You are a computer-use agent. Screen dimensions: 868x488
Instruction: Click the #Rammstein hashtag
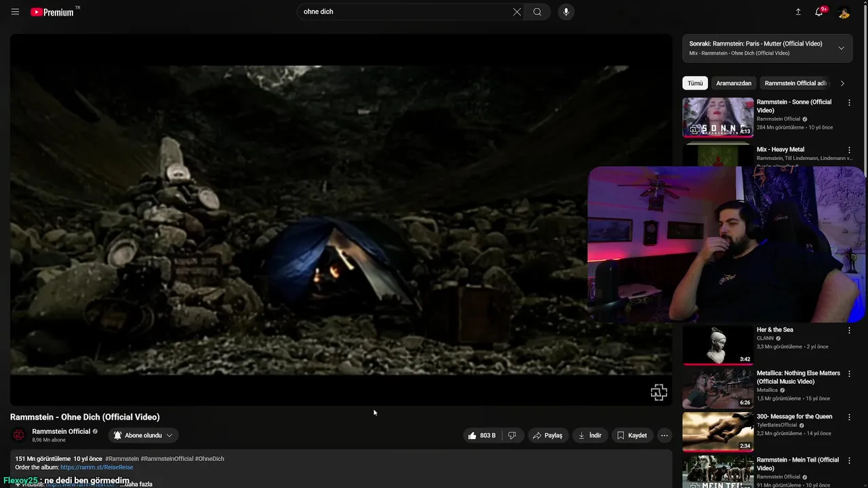[x=122, y=459]
